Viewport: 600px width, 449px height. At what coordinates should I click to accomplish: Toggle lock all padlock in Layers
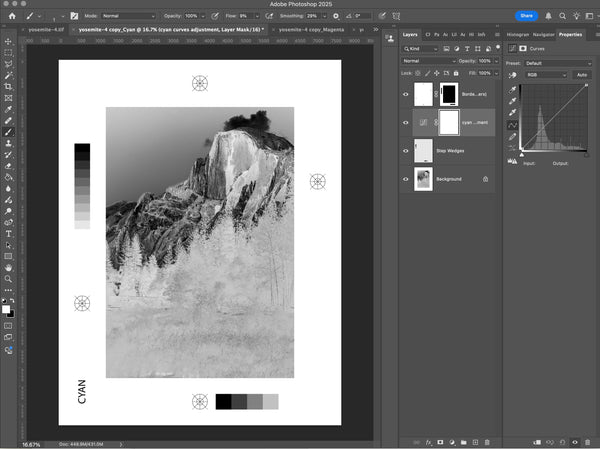point(456,73)
